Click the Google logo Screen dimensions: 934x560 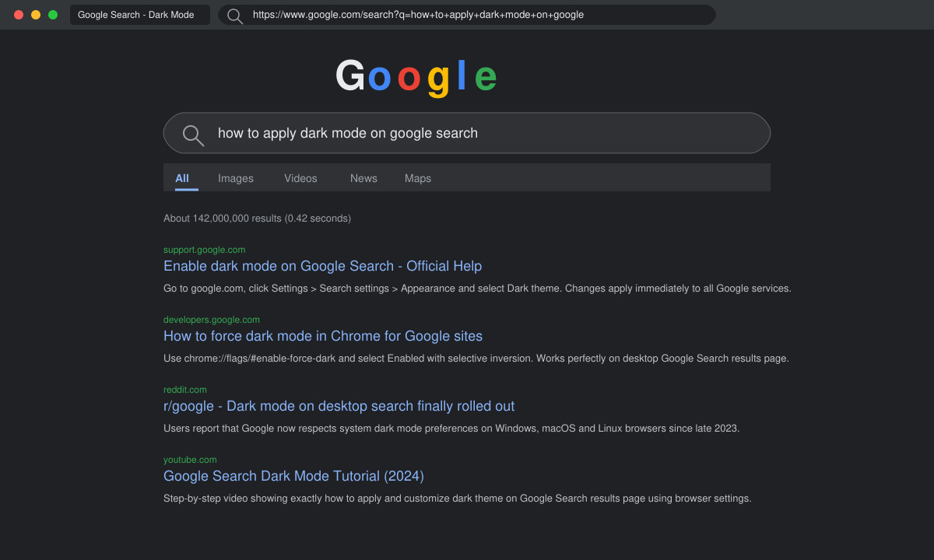click(416, 76)
